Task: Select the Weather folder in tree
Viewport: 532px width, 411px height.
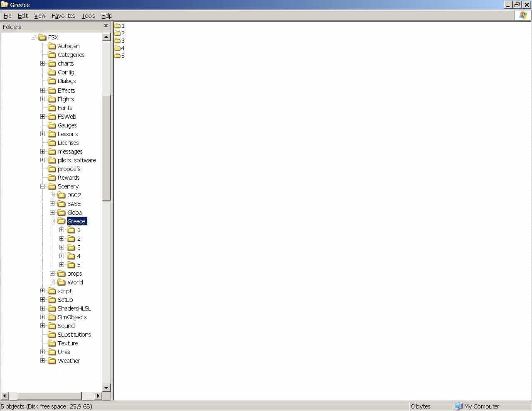Action: [69, 361]
